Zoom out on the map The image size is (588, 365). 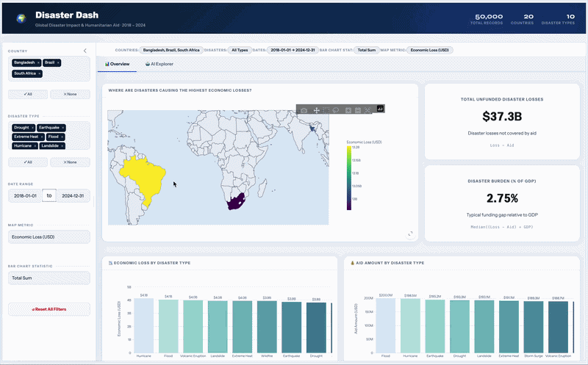[357, 110]
